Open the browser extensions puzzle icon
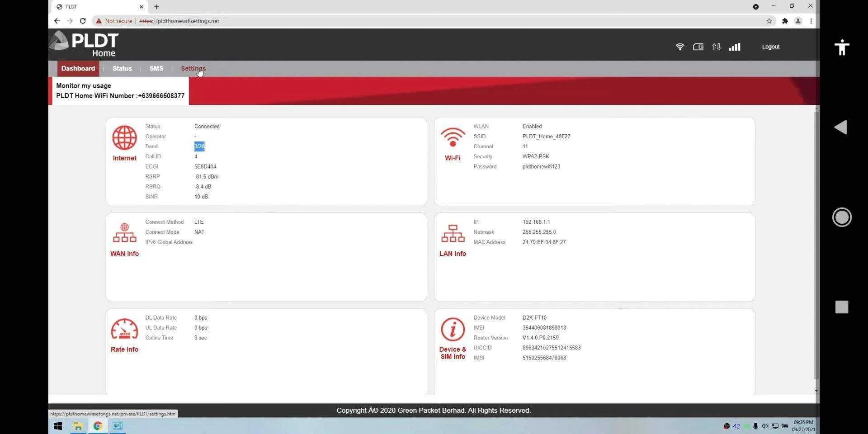 click(785, 21)
